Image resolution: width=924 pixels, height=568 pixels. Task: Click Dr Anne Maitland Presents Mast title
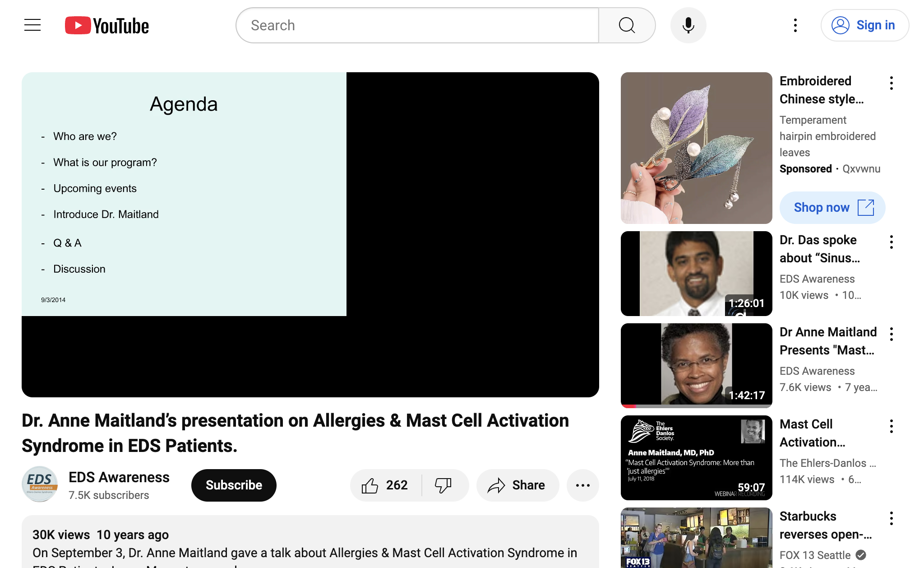[828, 341]
